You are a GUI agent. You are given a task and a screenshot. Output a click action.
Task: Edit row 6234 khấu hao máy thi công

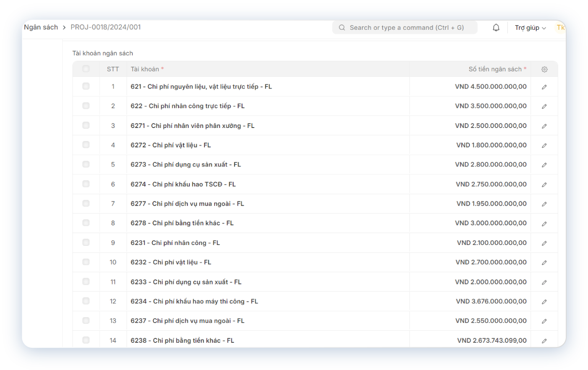[x=544, y=302]
